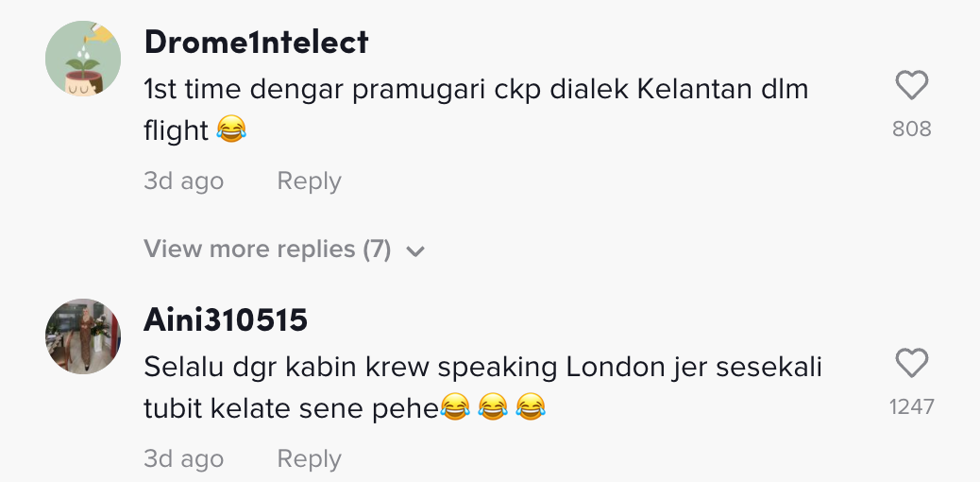Reply to Drome1ntelect's comment

[x=309, y=181]
